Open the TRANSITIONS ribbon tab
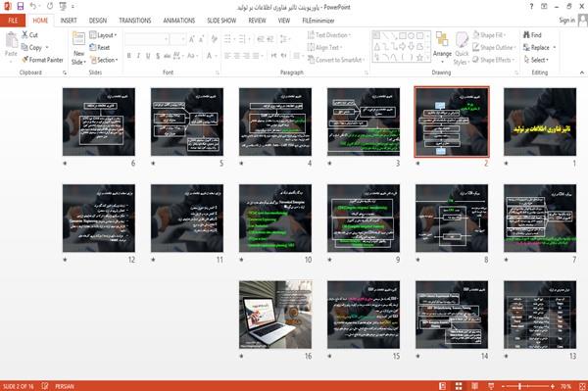The height and width of the screenshot is (391, 588). [x=135, y=21]
